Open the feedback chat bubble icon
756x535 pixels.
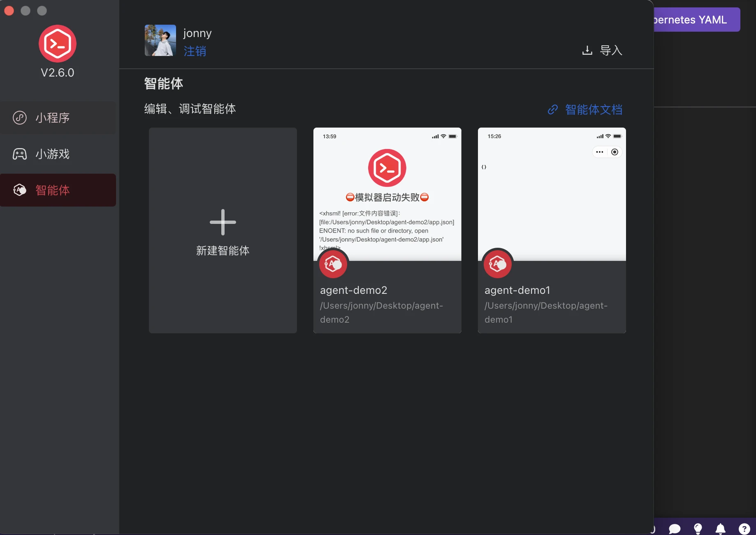tap(675, 529)
